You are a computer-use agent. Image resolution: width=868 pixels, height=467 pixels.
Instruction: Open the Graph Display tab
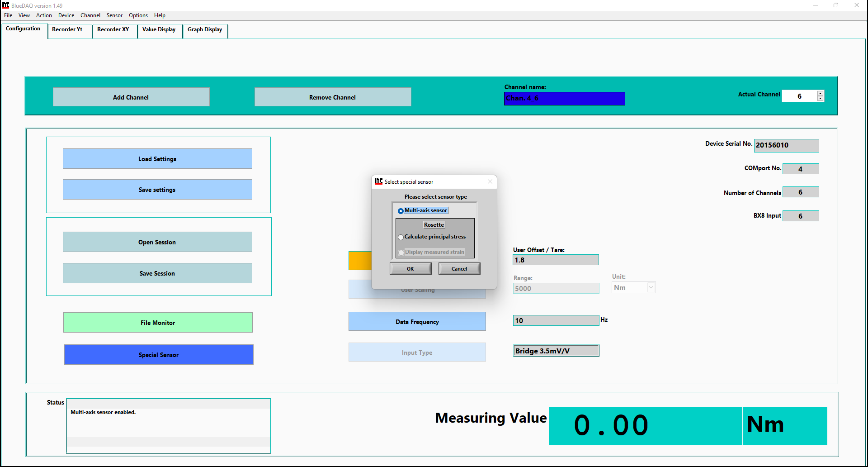(x=205, y=30)
